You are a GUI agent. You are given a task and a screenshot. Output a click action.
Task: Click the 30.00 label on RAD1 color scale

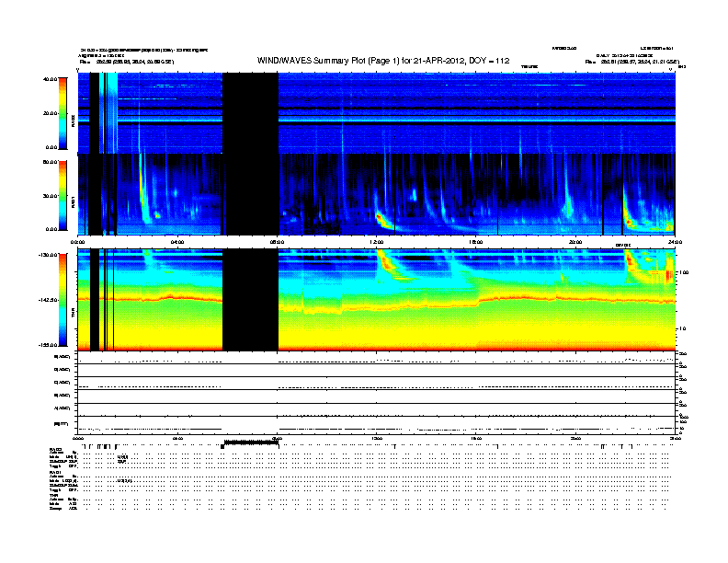pyautogui.click(x=50, y=196)
